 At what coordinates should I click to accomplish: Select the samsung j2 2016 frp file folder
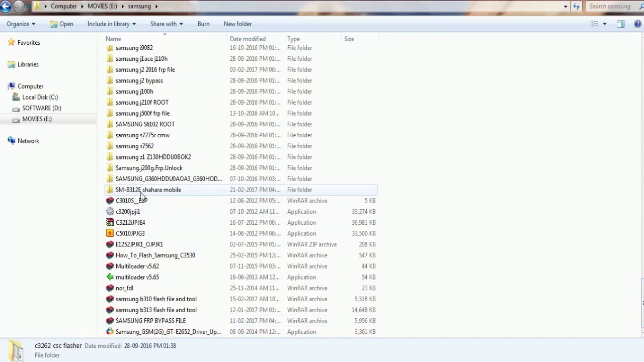pos(145,70)
